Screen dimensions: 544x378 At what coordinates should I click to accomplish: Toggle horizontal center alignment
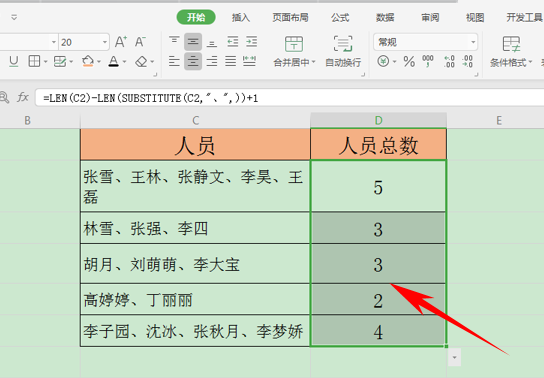[x=193, y=61]
